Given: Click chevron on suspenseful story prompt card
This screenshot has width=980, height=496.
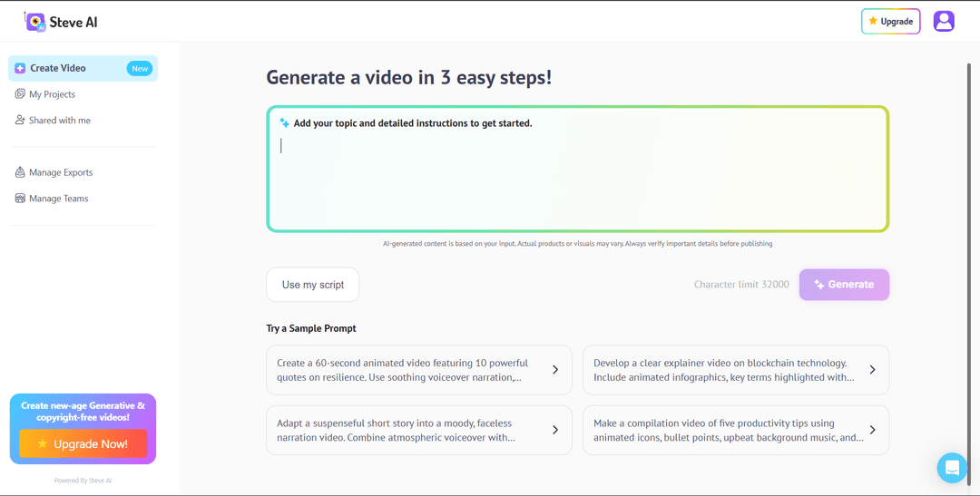Looking at the screenshot, I should click(x=555, y=430).
